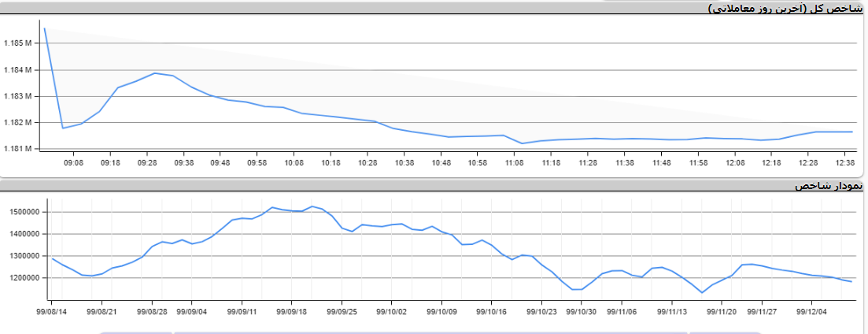The image size is (868, 334).
Task: Click the index chart's lowest point before 99/11/20
Action: 701,293
